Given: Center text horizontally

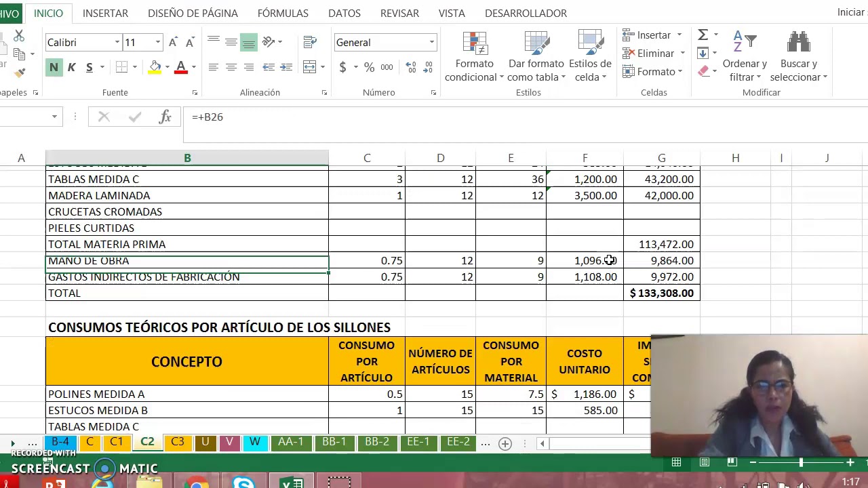Looking at the screenshot, I should pos(231,67).
